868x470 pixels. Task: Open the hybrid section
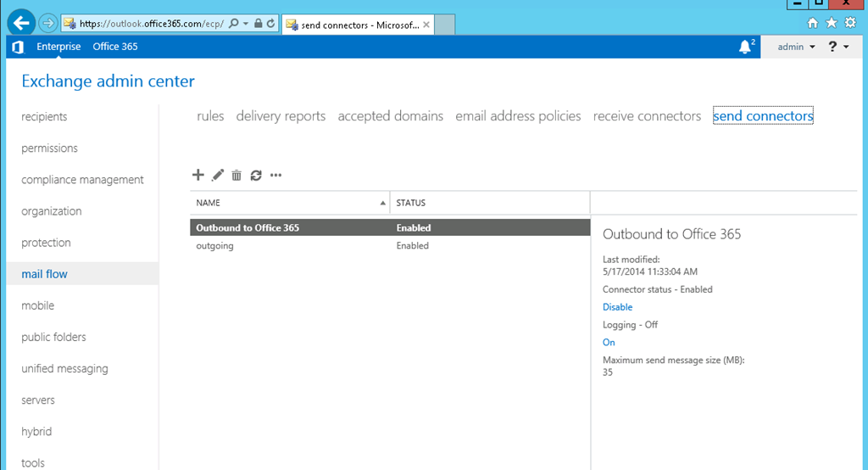(x=36, y=431)
